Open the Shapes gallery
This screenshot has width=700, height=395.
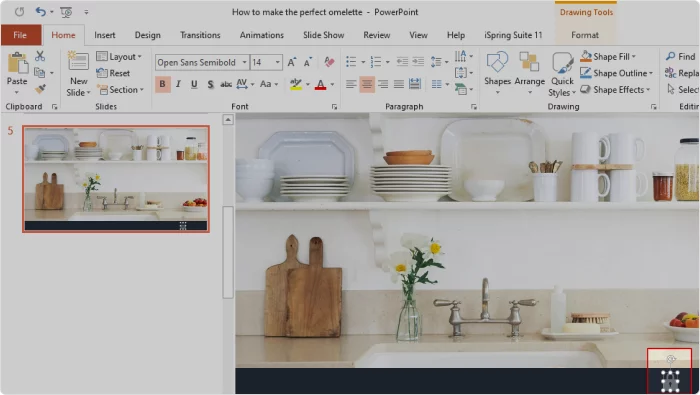pos(497,73)
